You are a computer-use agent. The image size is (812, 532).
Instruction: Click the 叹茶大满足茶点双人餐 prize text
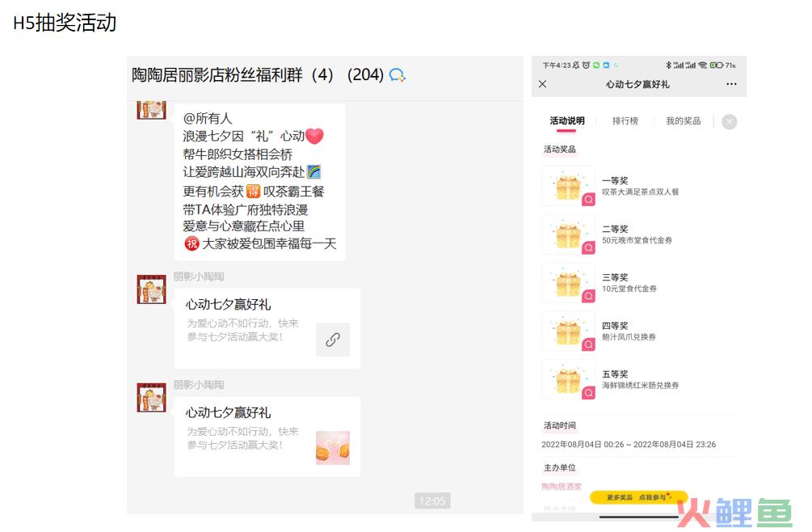[640, 192]
